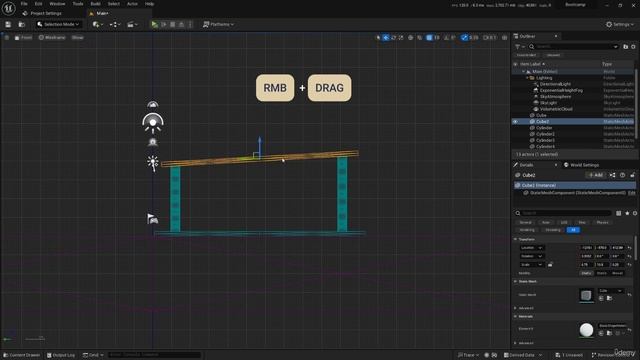The image size is (640, 360).
Task: Click the Eject icon in play controls
Action: 181,24
